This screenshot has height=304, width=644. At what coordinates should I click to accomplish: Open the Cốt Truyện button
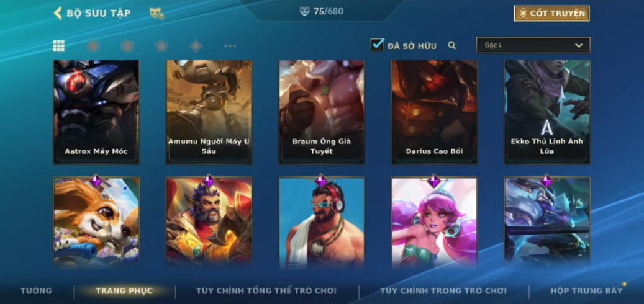pyautogui.click(x=551, y=14)
